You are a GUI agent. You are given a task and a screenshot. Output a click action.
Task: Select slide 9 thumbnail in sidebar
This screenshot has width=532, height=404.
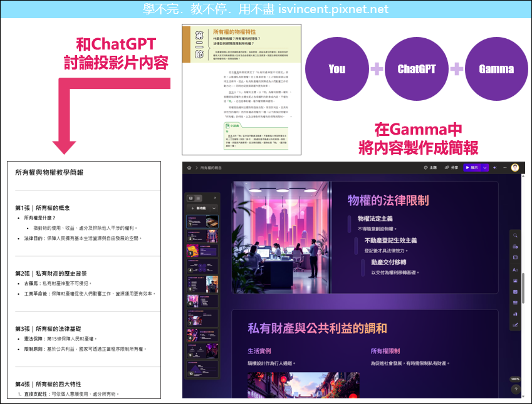pyautogui.click(x=202, y=351)
